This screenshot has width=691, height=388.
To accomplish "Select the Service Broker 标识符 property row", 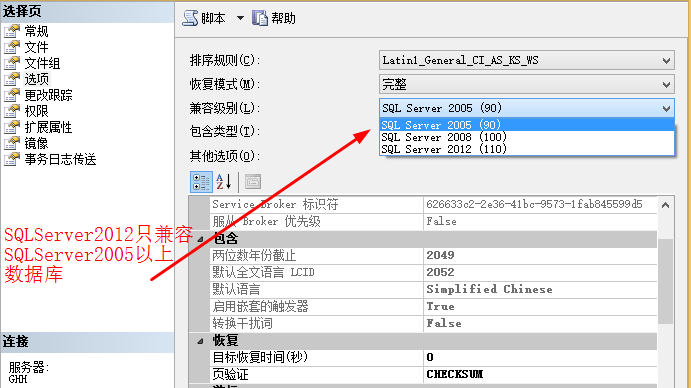I will (433, 204).
